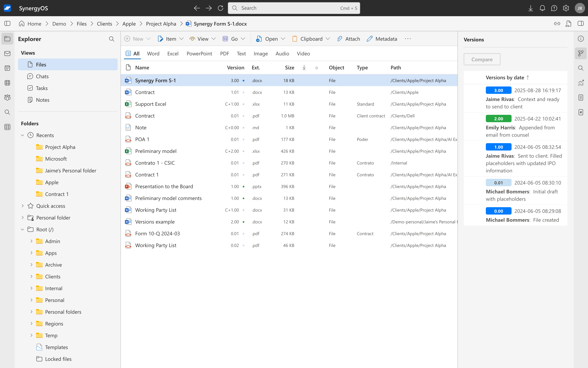Click the refresh icon in top bar
The image size is (588, 368).
coord(220,8)
